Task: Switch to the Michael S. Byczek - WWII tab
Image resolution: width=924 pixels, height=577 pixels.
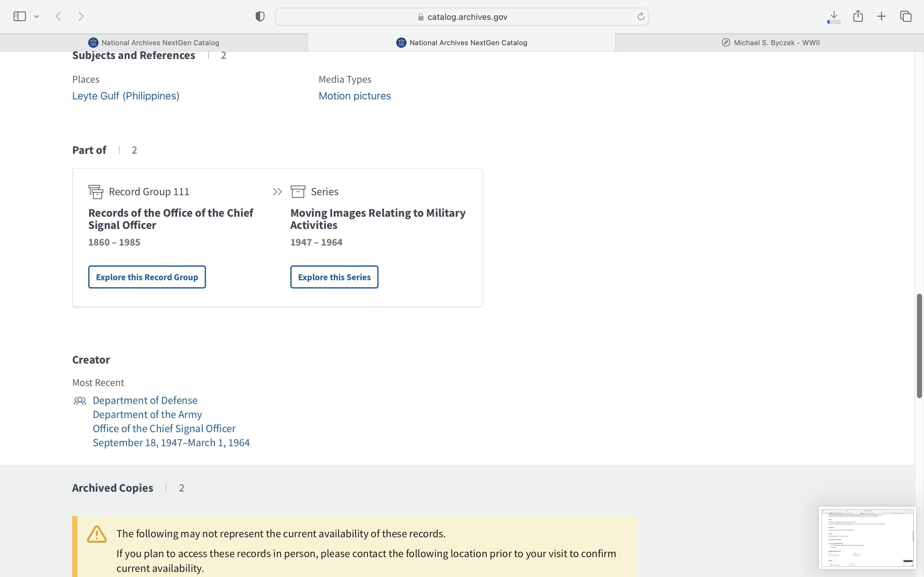Action: click(770, 43)
